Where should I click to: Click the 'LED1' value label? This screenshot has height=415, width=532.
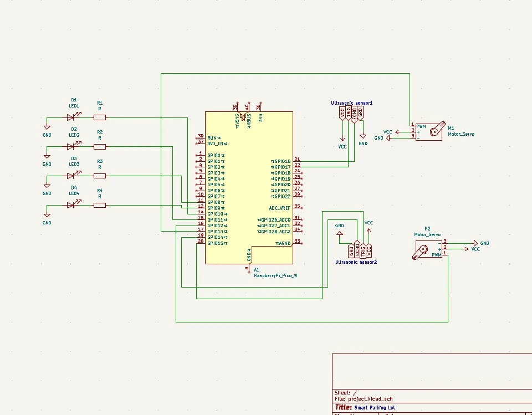[74, 106]
